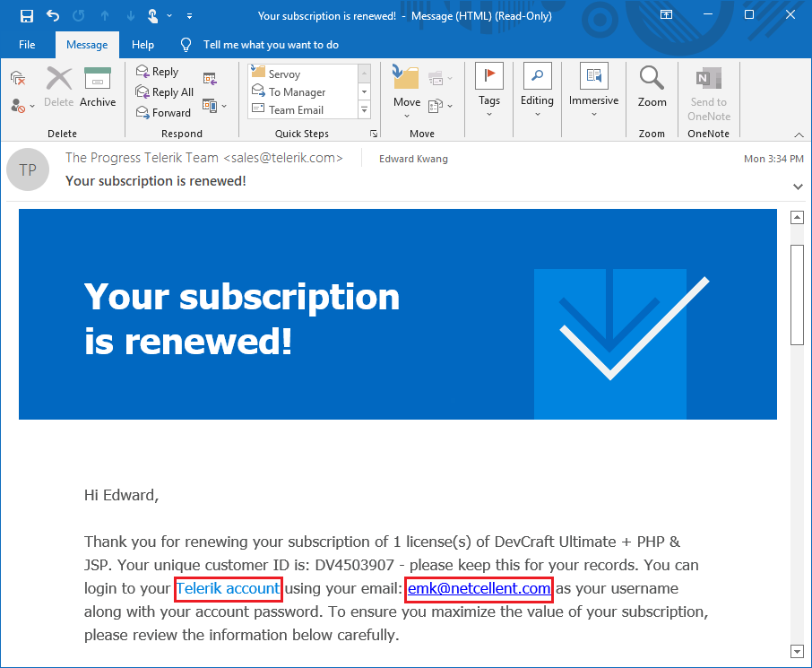Click the Mon 3:34 PM timestamp
This screenshot has height=668, width=812.
pyautogui.click(x=773, y=159)
